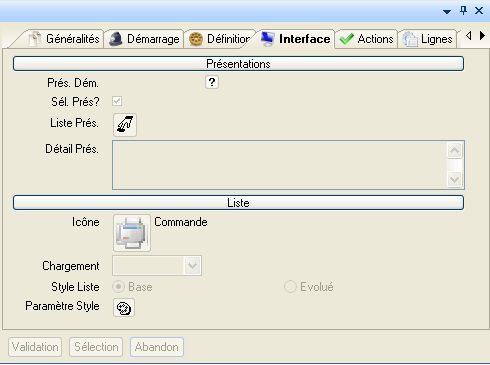Select the Evolué style radio button
Viewport: 490px width, 365px height.
click(x=290, y=287)
